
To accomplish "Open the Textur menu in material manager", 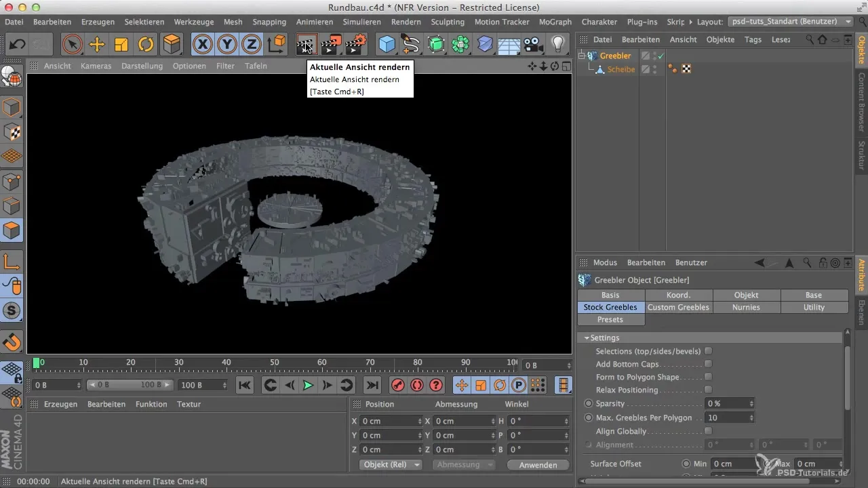I will [189, 404].
